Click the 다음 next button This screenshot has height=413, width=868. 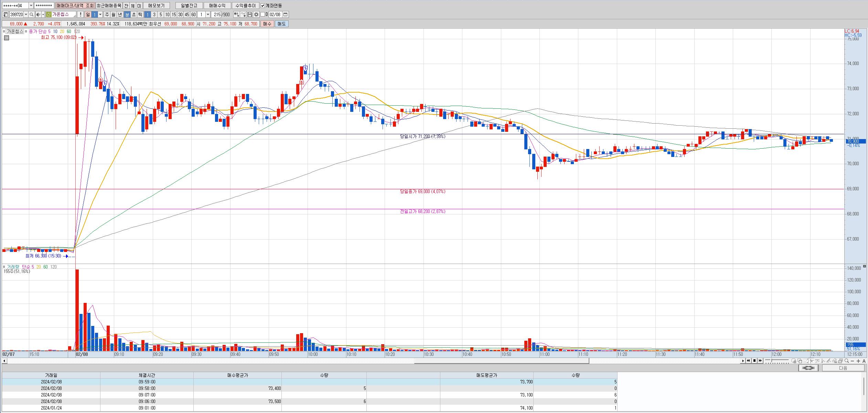coord(843,368)
